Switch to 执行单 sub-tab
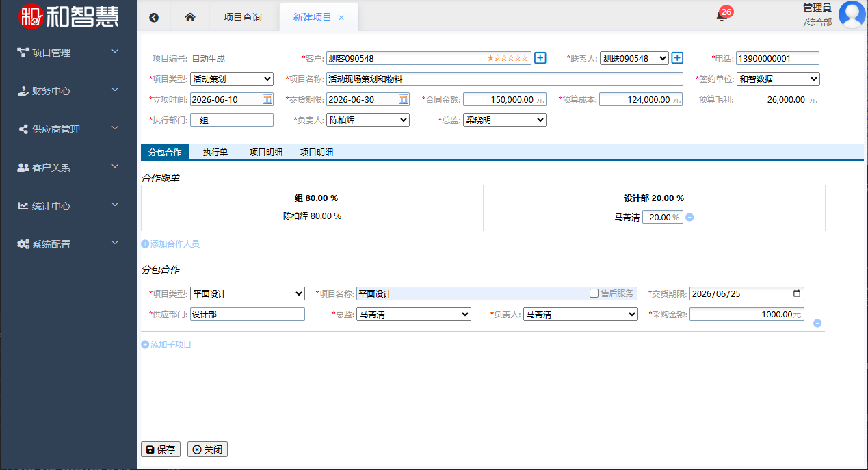The image size is (868, 470). pyautogui.click(x=215, y=152)
